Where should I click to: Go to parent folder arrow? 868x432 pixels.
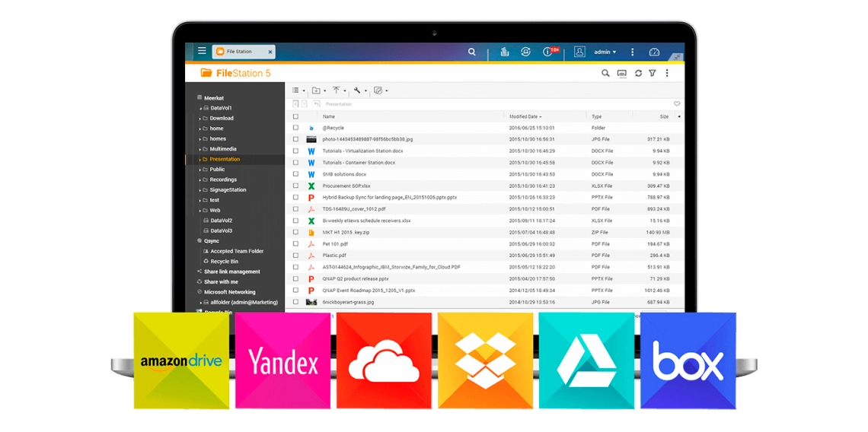(x=316, y=103)
